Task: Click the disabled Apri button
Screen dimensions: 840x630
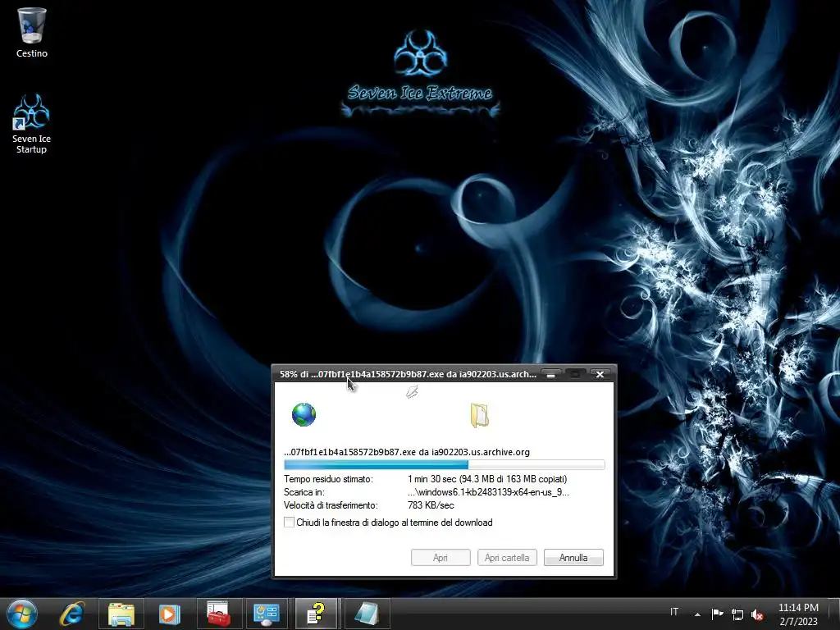Action: [441, 558]
